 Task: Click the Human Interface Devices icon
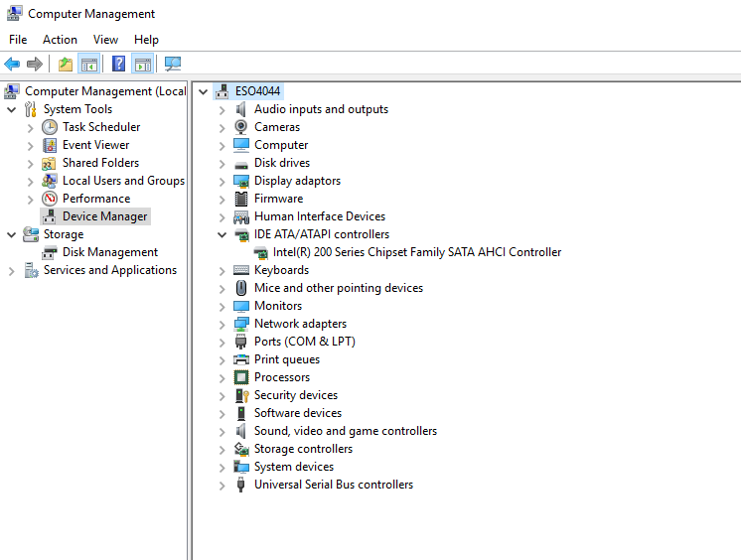[x=241, y=216]
